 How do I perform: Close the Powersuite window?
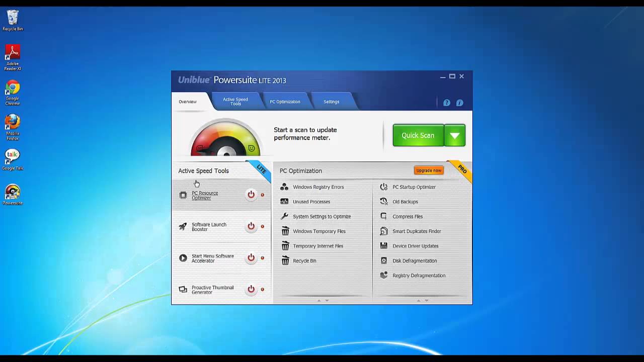click(x=461, y=76)
